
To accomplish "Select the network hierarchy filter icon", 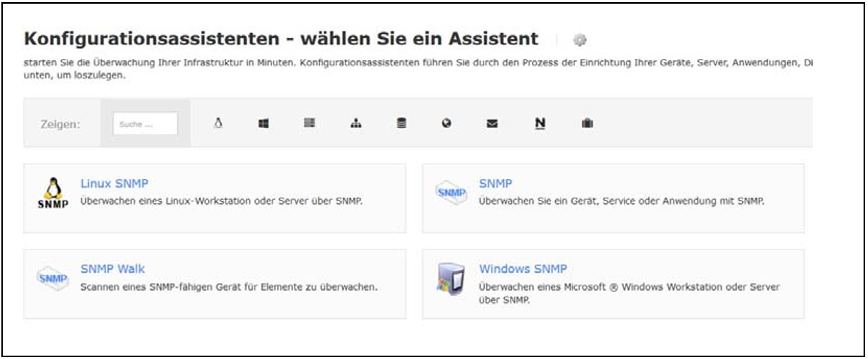I will 356,124.
